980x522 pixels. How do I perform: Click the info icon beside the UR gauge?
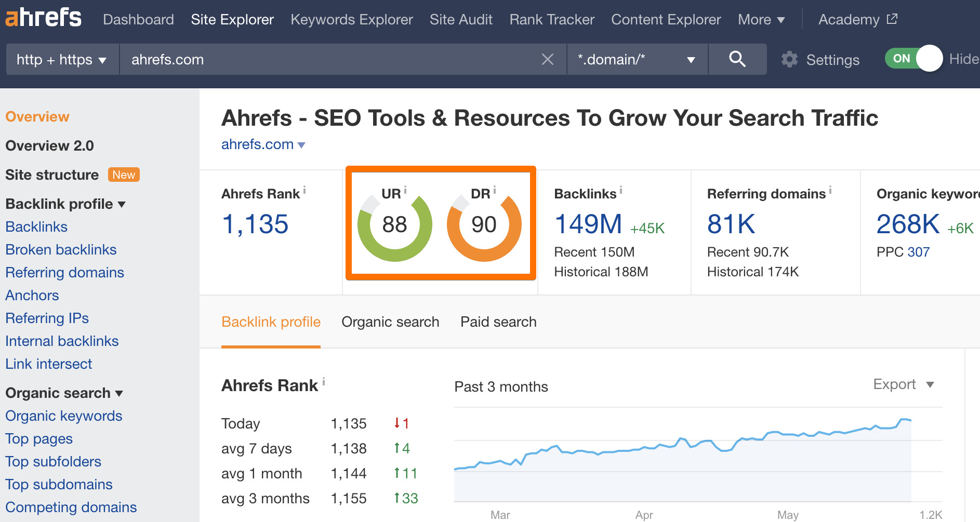(406, 190)
